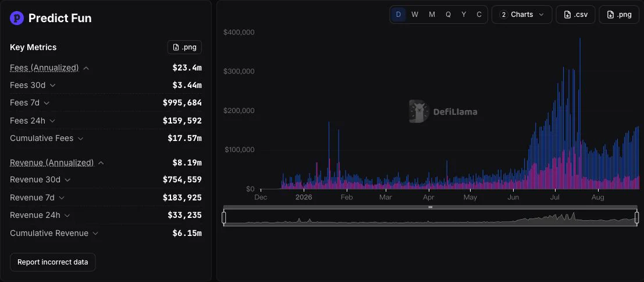
Task: Select the D daily interval
Action: [399, 15]
